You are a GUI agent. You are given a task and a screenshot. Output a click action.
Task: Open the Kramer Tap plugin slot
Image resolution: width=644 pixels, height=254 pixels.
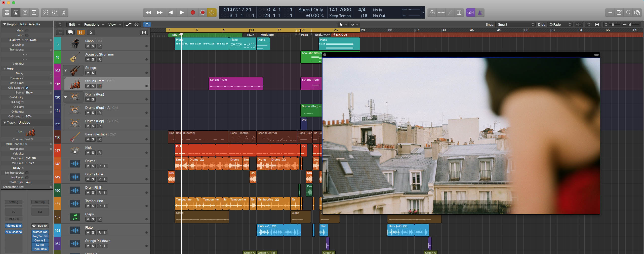40,232
